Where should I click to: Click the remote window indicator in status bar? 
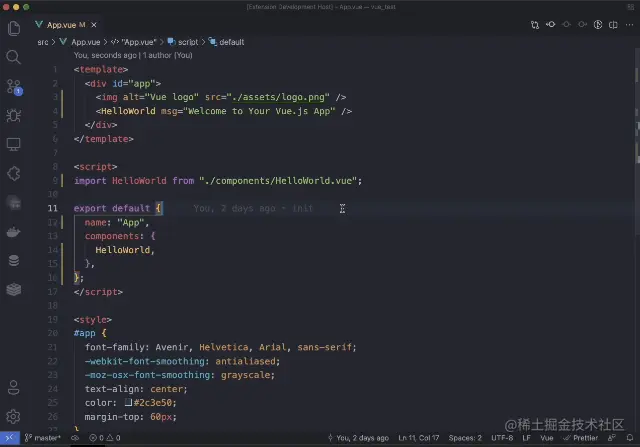[9, 438]
